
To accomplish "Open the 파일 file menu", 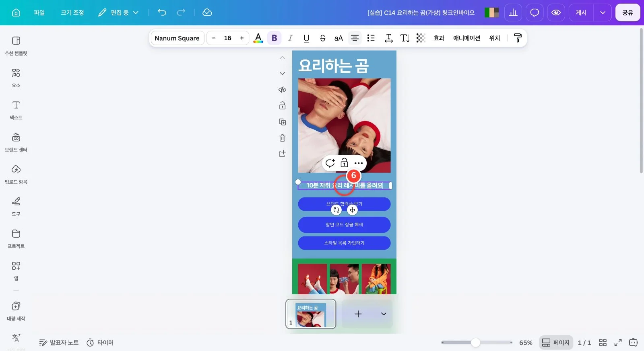I will pyautogui.click(x=39, y=12).
